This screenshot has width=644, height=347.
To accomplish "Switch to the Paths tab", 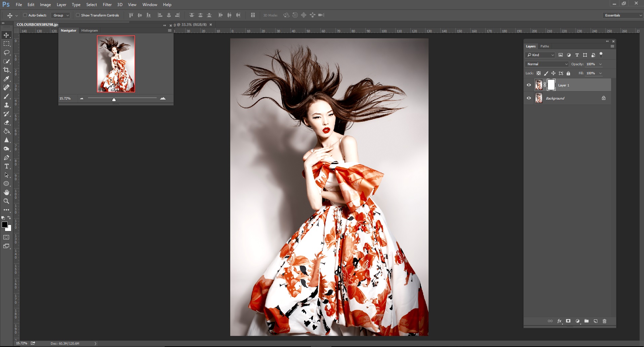I will [x=545, y=46].
